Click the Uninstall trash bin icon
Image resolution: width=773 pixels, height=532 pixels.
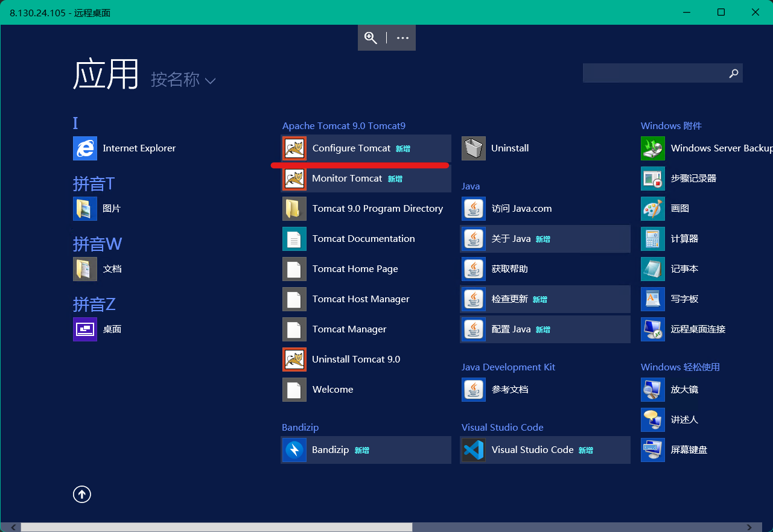(474, 148)
